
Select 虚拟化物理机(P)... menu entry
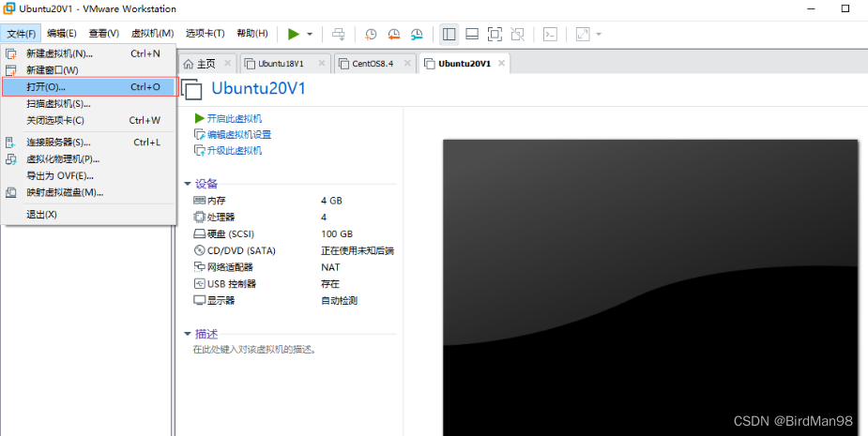88,159
